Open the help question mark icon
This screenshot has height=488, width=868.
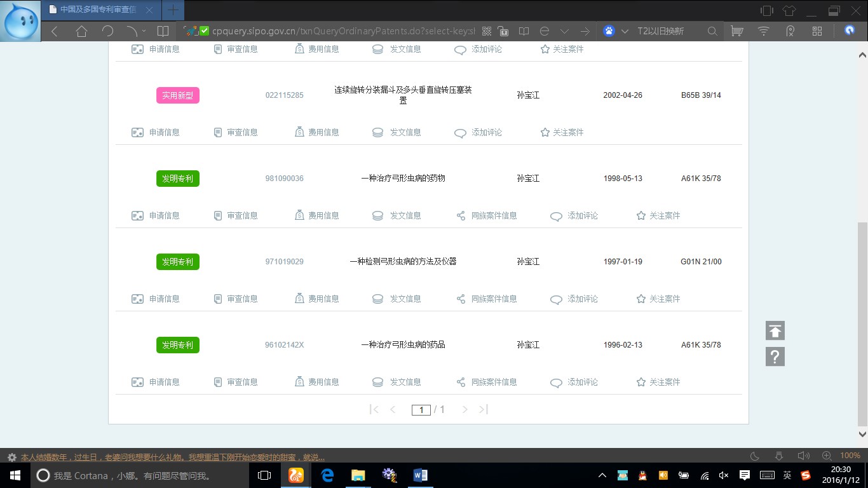coord(775,356)
